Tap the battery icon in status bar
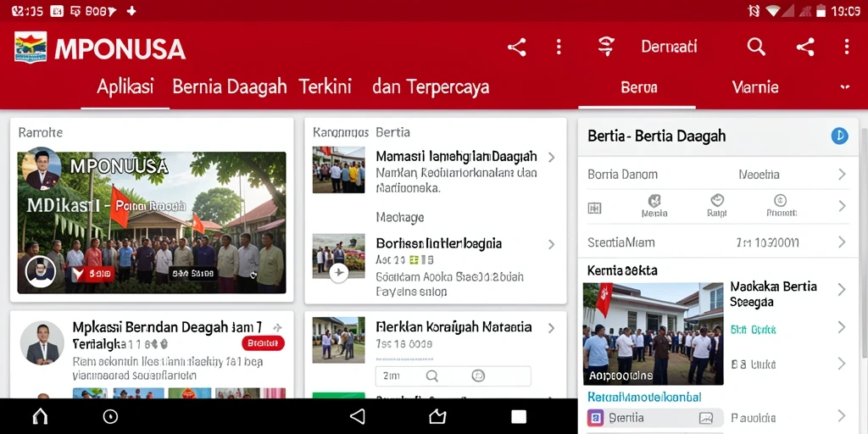Viewport: 868px width, 434px height. point(821,10)
